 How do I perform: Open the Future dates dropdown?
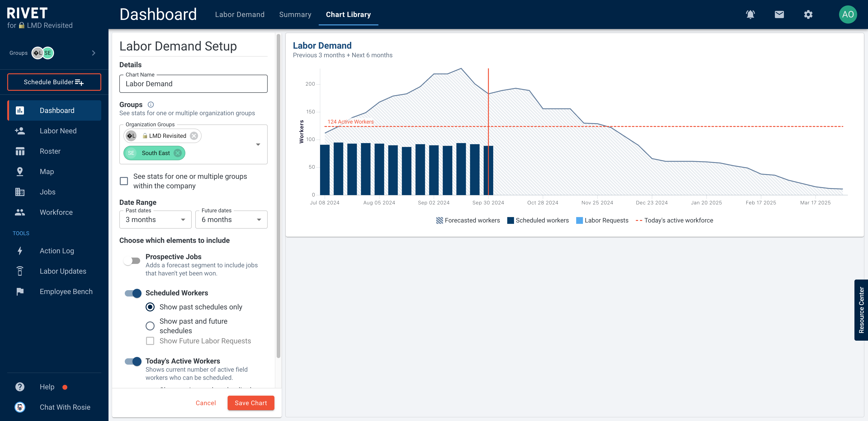coord(231,220)
